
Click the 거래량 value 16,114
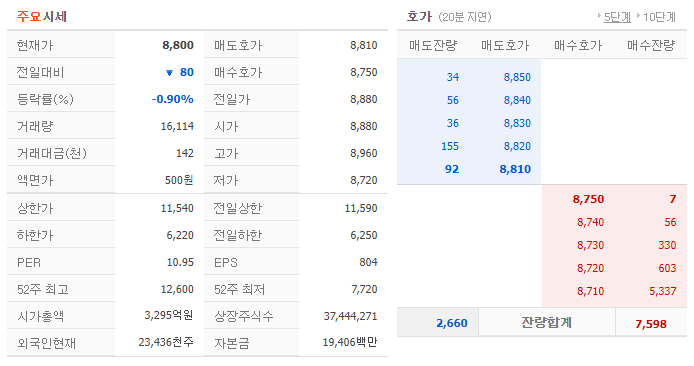click(177, 126)
